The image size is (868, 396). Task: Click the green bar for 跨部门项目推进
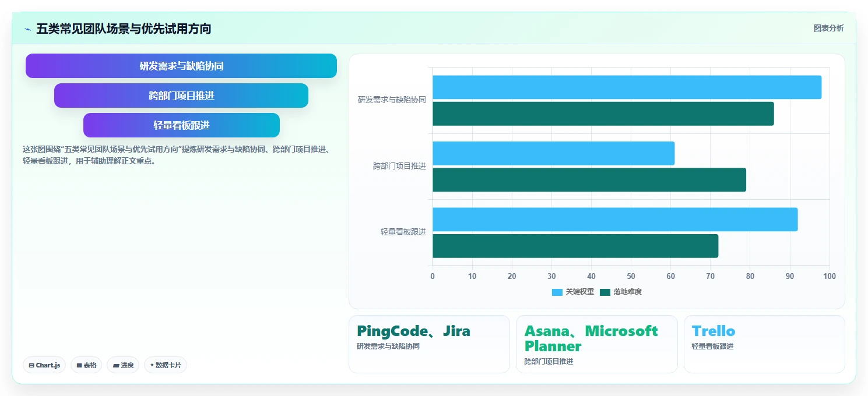pyautogui.click(x=589, y=180)
